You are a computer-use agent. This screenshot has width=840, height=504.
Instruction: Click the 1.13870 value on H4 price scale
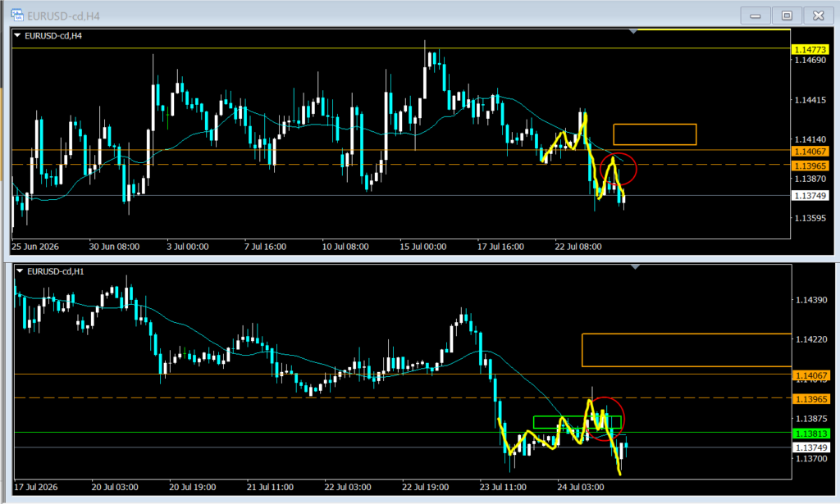point(810,179)
